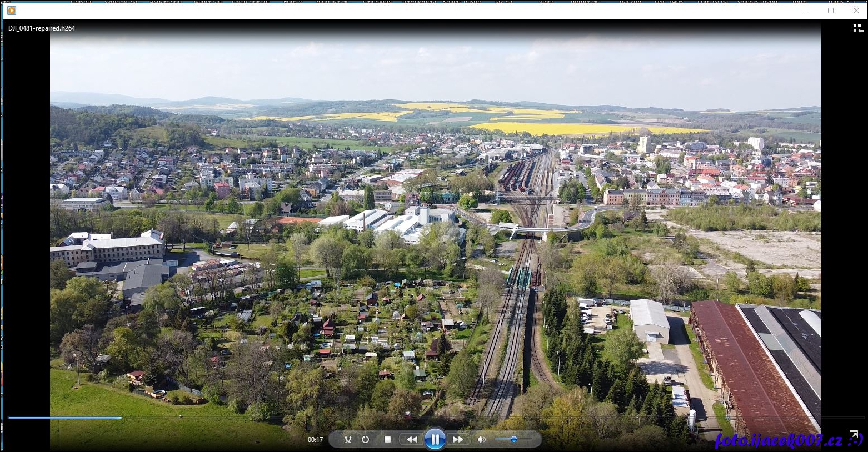Mute the sound via the speaker icon

[481, 439]
